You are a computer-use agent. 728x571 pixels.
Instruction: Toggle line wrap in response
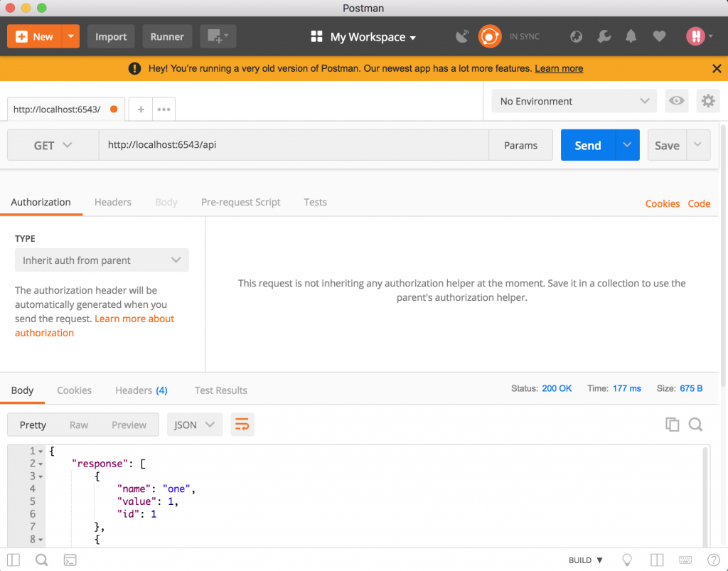[x=242, y=425]
